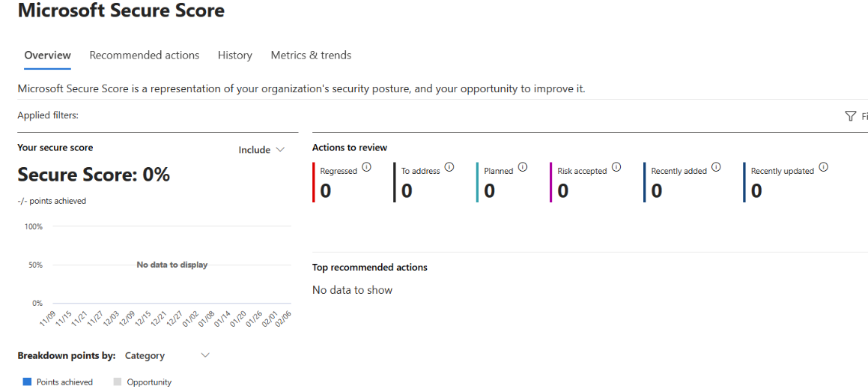Screen dimensions: 868x392
Task: Expand the Category breakdown dropdown
Action: click(x=167, y=356)
